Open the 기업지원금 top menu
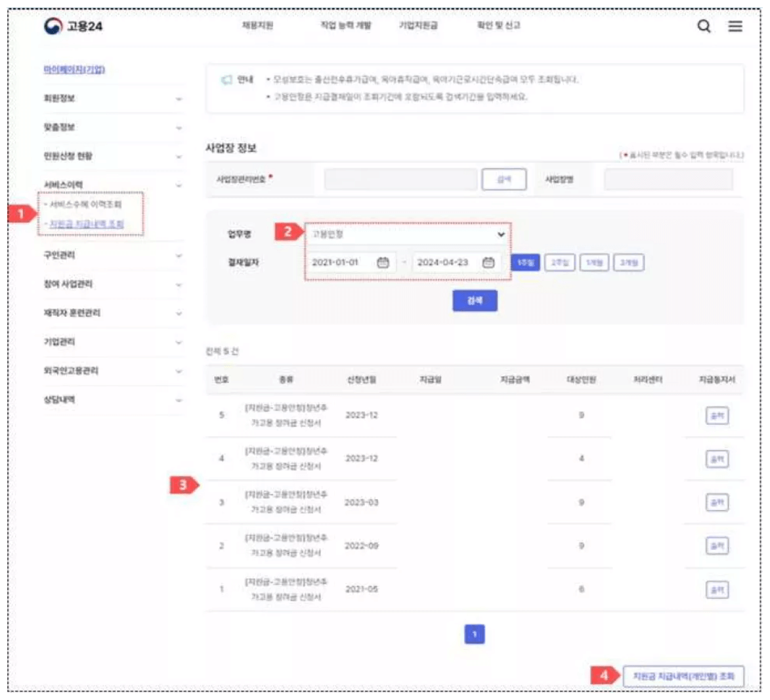770x700 pixels. pyautogui.click(x=418, y=25)
